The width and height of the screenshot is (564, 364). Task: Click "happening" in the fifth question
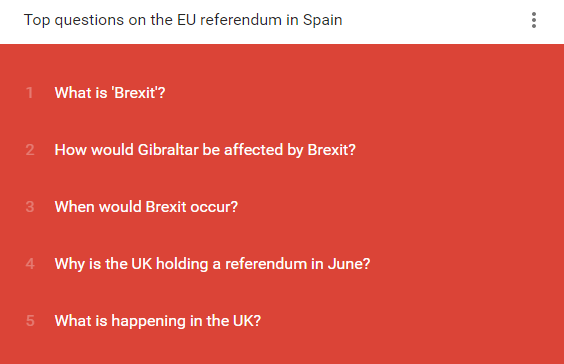(x=149, y=321)
